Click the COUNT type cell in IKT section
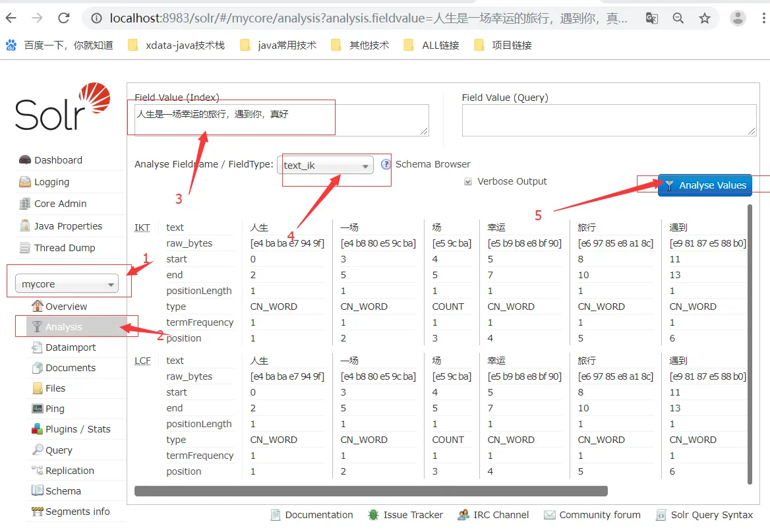Screen dimensions: 770x532 click(x=448, y=307)
